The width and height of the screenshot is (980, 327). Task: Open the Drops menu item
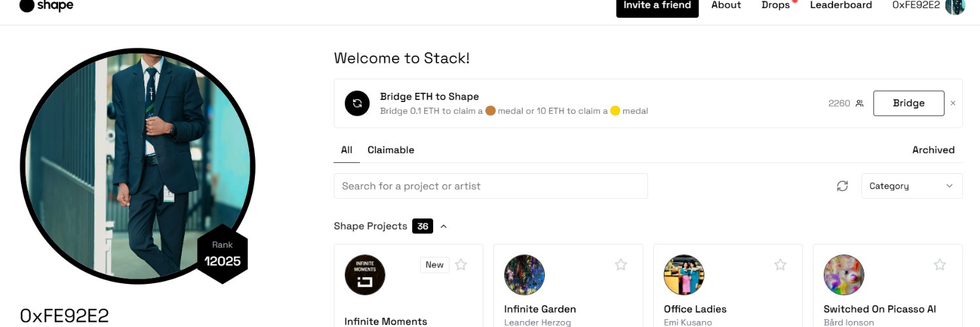776,5
